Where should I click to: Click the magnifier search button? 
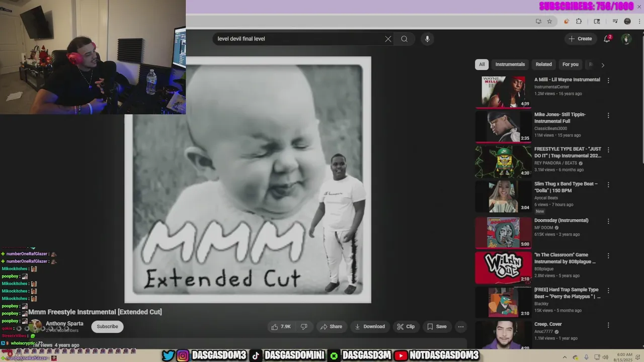[404, 39]
